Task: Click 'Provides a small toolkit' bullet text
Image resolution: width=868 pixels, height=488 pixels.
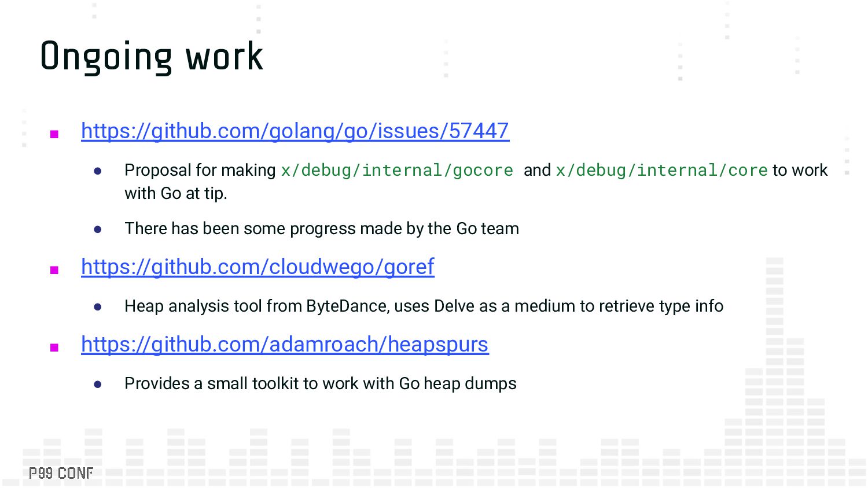Action: pyautogui.click(x=321, y=383)
